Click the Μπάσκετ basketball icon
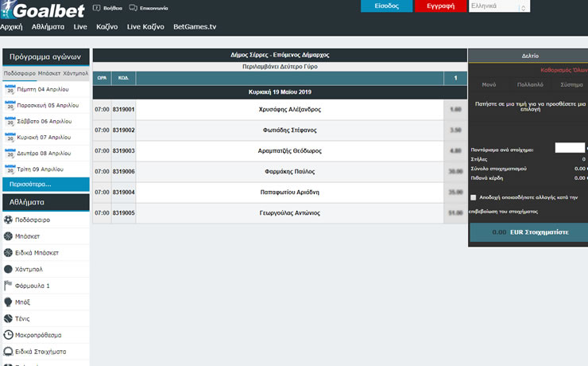This screenshot has height=366, width=588. coord(8,236)
